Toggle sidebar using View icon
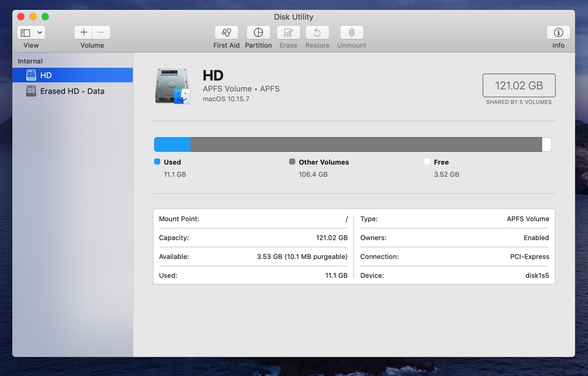The height and width of the screenshot is (376, 588). click(x=26, y=33)
